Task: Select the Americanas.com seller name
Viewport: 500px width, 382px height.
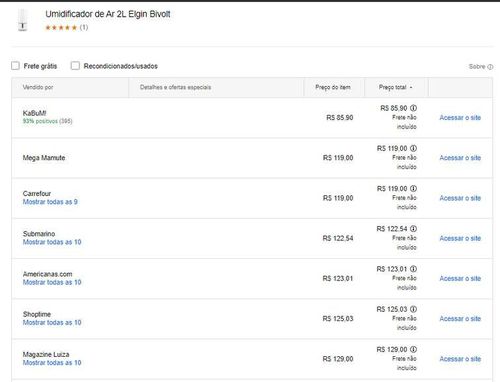Action: (x=47, y=274)
